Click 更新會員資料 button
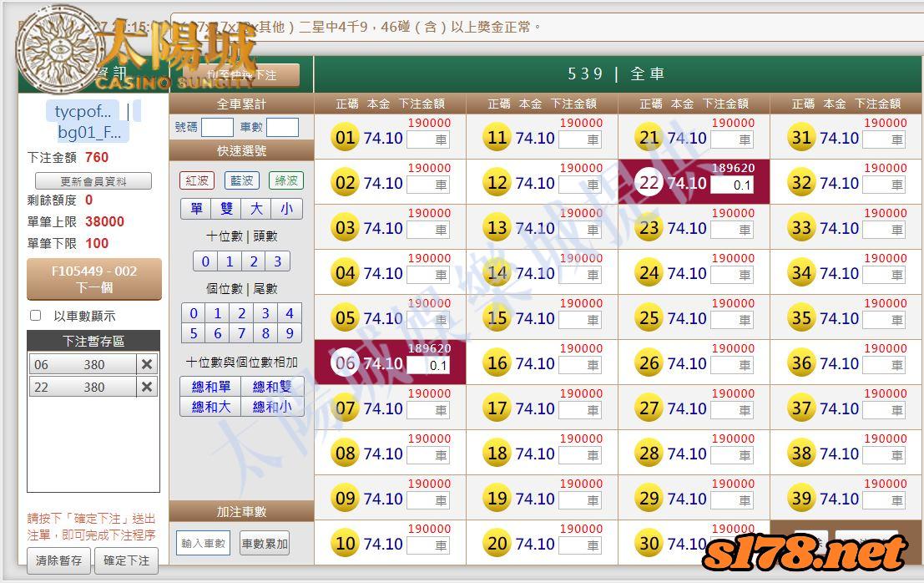The height and width of the screenshot is (583, 924). [93, 181]
